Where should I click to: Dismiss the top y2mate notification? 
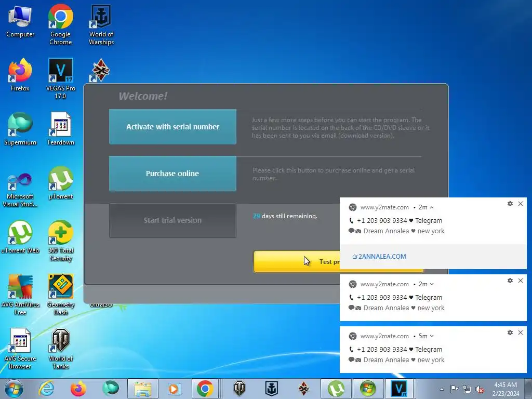[521, 204]
